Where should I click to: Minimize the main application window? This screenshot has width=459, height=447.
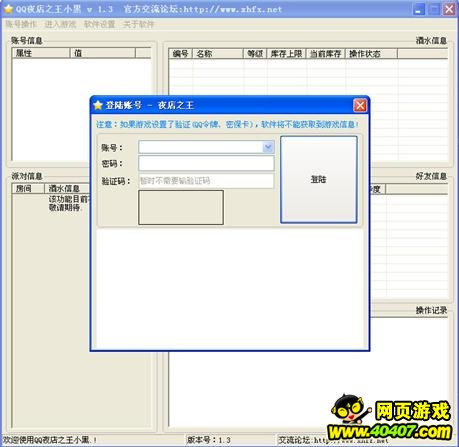coord(419,9)
